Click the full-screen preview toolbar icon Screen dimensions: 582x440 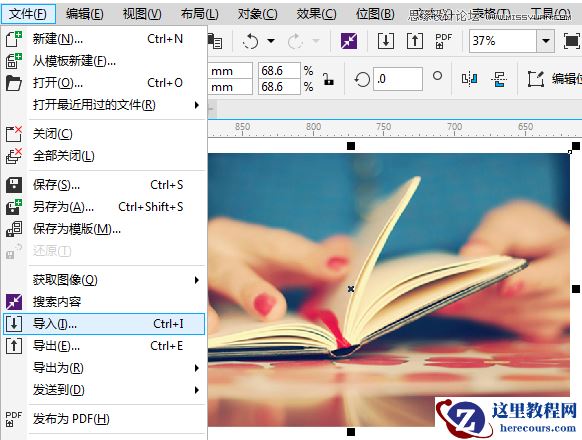[x=571, y=41]
